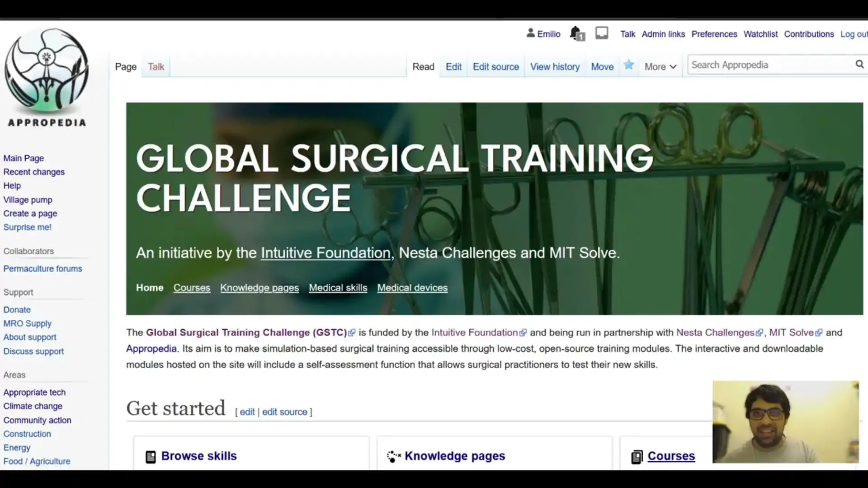Viewport: 868px width, 488px height.
Task: Click the Knowledge pages dotted icon
Action: click(393, 456)
